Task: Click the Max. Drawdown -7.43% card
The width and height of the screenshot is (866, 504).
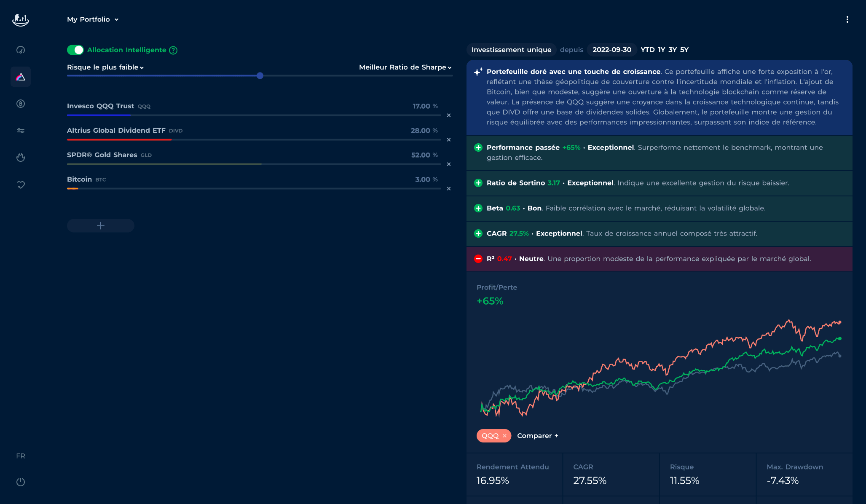Action: coord(804,475)
